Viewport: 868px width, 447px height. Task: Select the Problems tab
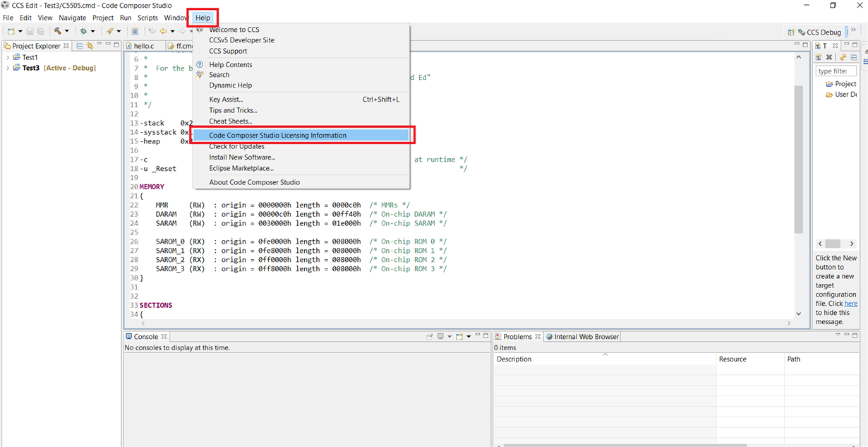(x=517, y=337)
